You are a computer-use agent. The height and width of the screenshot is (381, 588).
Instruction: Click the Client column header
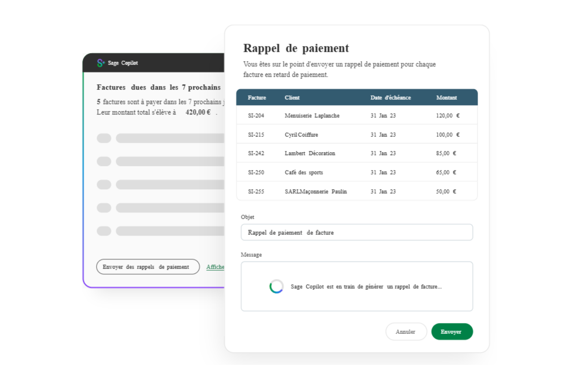tap(292, 97)
